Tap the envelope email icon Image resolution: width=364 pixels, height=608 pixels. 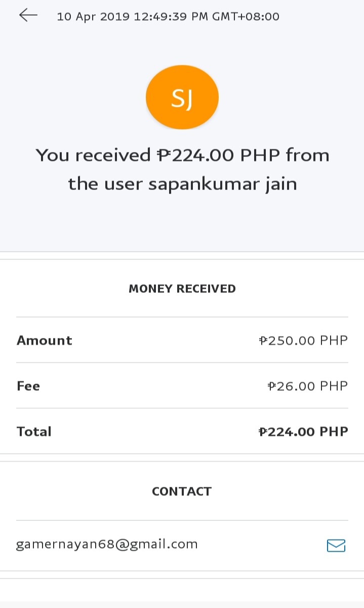point(336,545)
